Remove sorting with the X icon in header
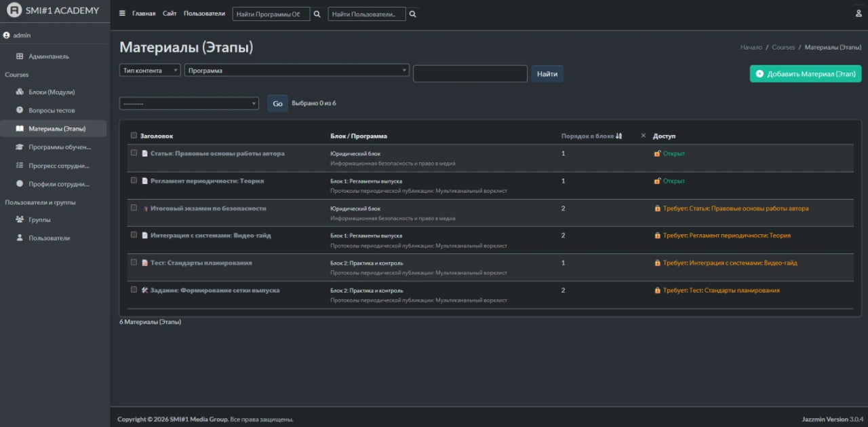Viewport: 868px width, 427px height. [x=644, y=136]
